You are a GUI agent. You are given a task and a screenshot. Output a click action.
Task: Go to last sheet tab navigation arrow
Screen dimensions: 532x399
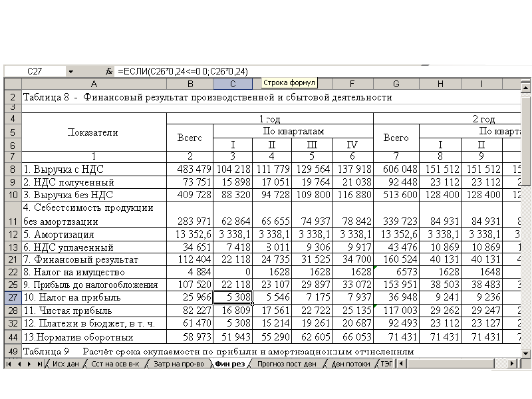coord(39,364)
